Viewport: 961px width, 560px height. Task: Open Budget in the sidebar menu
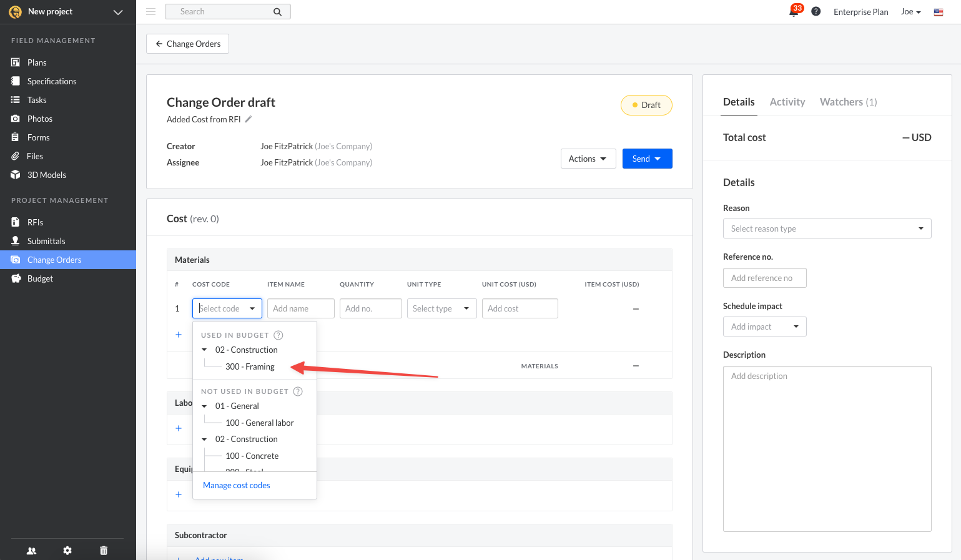pyautogui.click(x=40, y=278)
